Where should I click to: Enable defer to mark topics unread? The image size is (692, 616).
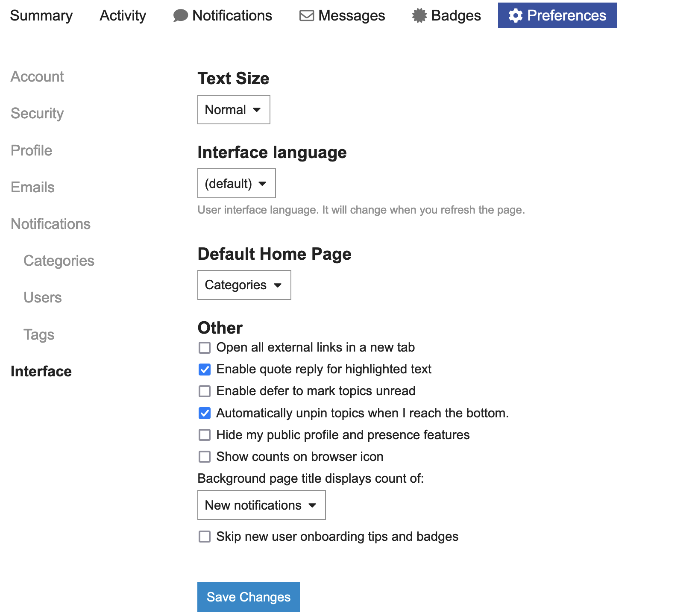point(205,391)
